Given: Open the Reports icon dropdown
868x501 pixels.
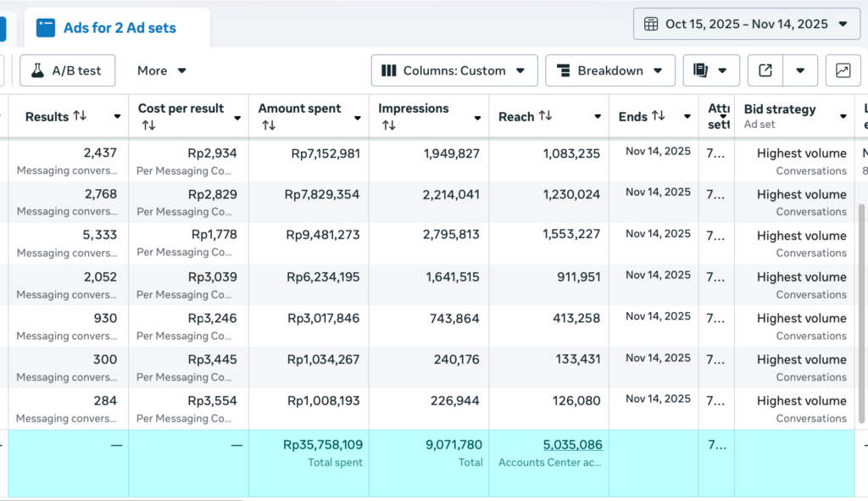Looking at the screenshot, I should tap(710, 71).
